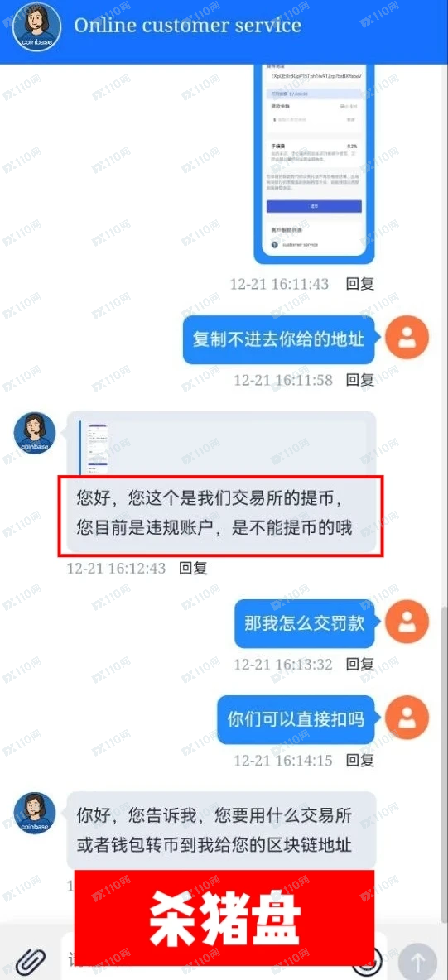Tap the message bubble 那我怎么交罚款
The width and height of the screenshot is (448, 980).
click(x=304, y=623)
